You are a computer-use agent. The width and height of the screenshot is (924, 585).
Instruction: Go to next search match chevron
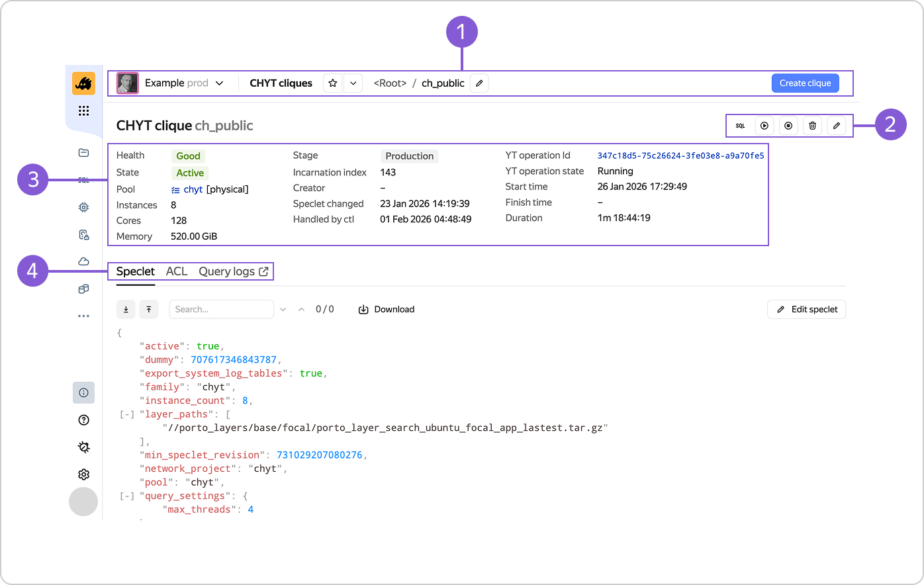pos(283,309)
